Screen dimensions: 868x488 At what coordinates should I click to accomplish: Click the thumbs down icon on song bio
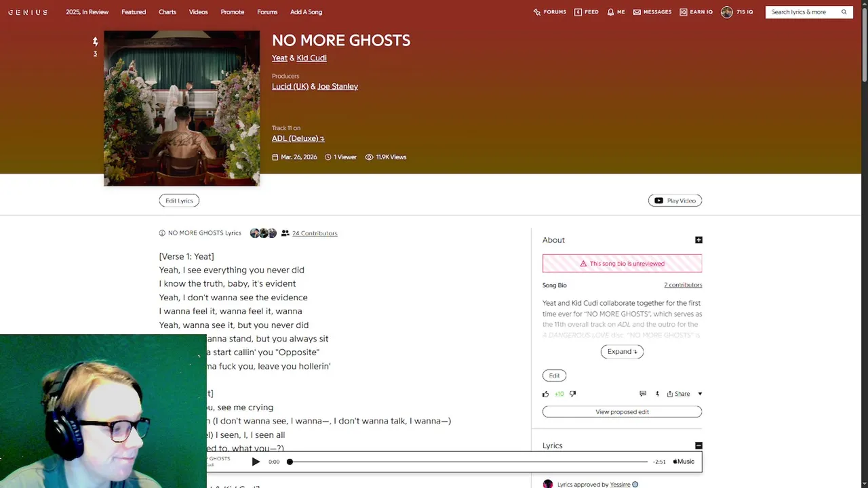point(572,394)
